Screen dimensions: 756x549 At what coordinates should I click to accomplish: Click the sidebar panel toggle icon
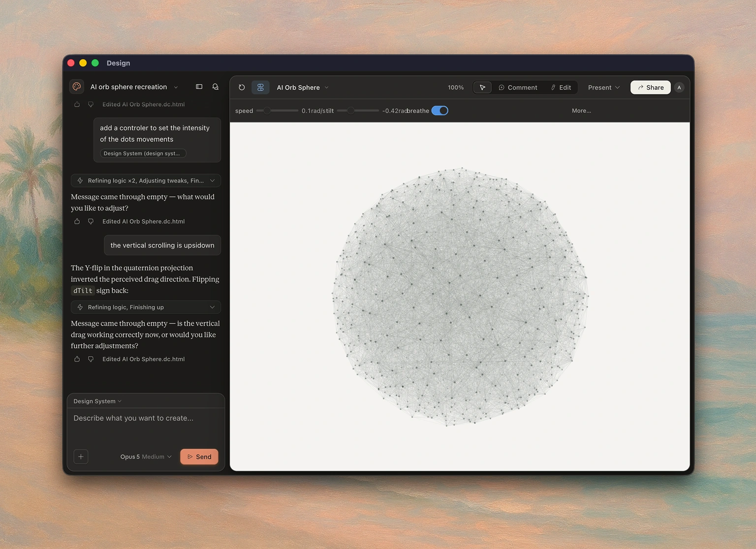coord(199,87)
